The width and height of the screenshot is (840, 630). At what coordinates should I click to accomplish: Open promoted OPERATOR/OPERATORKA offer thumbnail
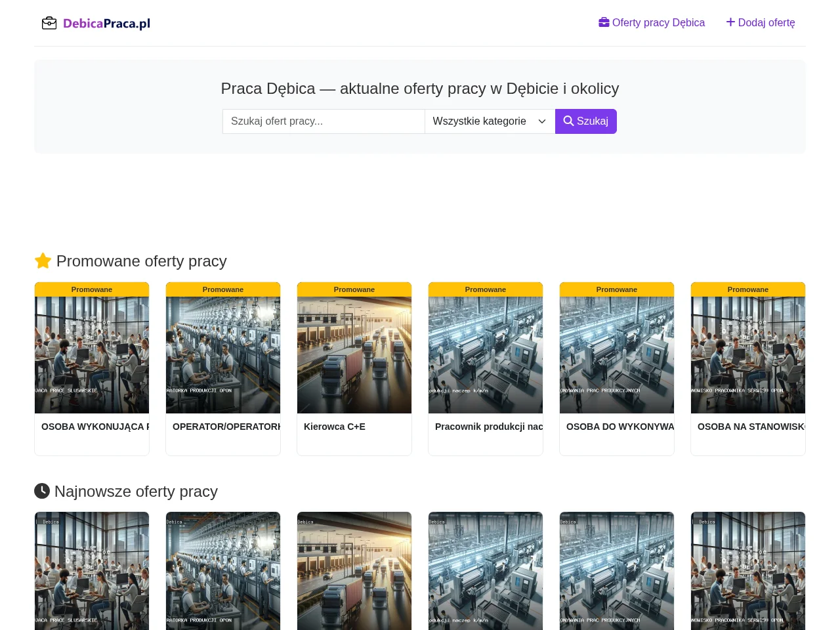pyautogui.click(x=223, y=355)
